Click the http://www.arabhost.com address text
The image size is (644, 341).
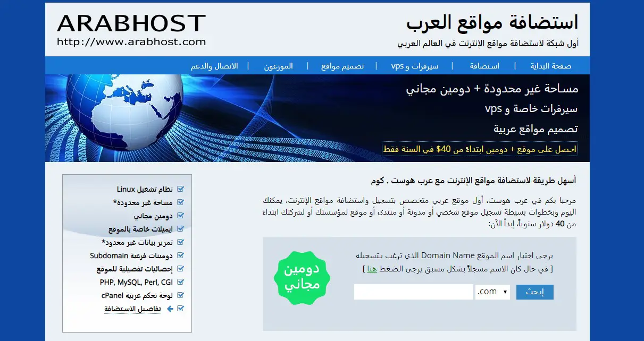point(131,41)
